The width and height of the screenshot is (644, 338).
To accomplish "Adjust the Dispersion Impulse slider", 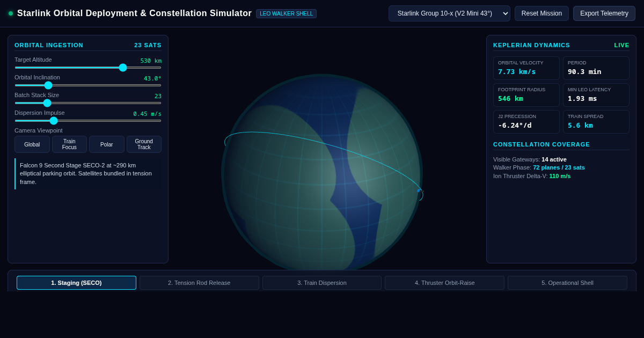I will (x=88, y=121).
